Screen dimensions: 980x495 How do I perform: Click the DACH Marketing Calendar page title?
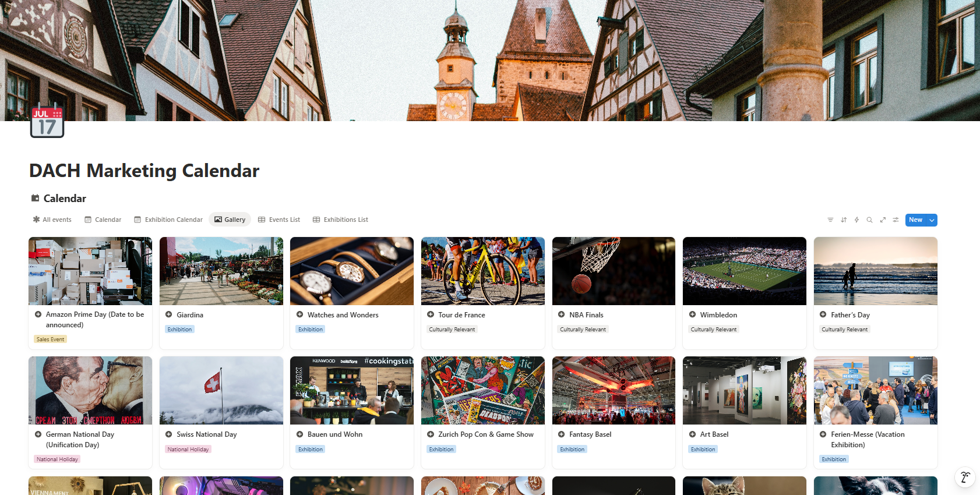click(x=144, y=171)
